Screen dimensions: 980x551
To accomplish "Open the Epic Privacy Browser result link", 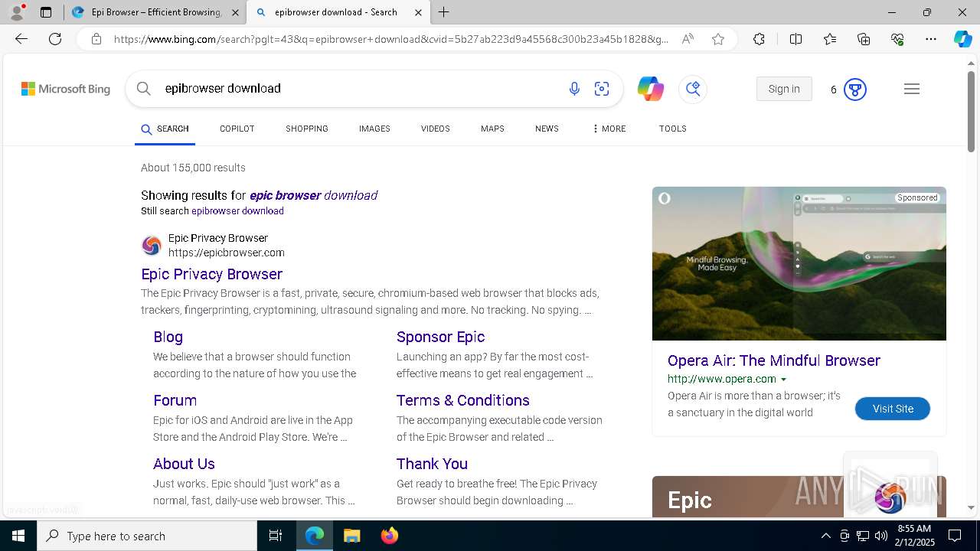I will point(212,274).
